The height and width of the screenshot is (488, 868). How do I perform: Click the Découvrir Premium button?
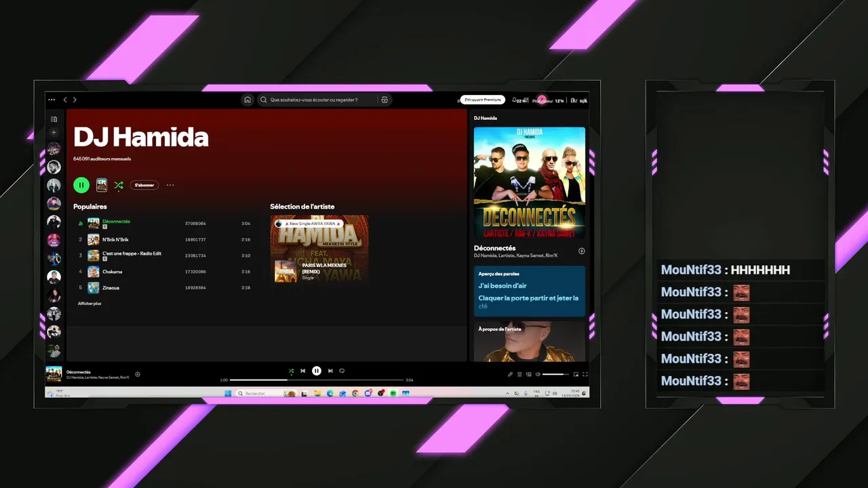point(483,100)
